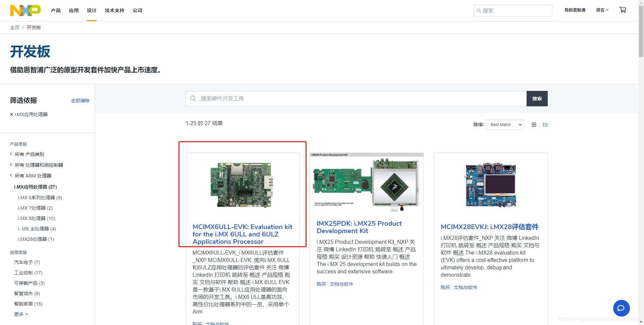Filter by 汽车电子 (7)
This screenshot has width=644, height=325.
pyautogui.click(x=27, y=262)
